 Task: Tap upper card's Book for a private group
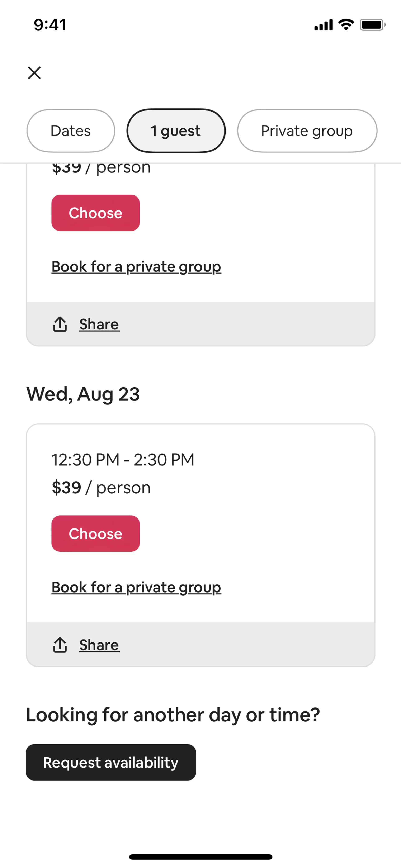(136, 267)
